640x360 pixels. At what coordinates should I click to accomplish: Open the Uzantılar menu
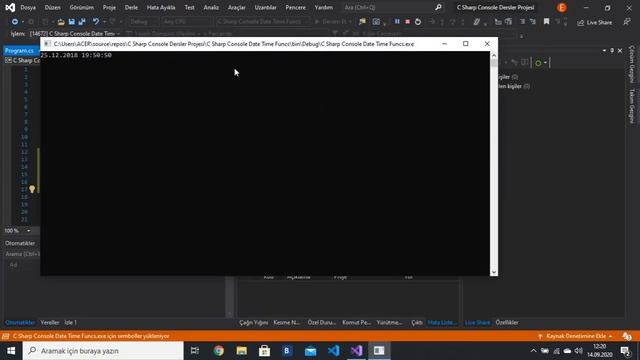(265, 7)
